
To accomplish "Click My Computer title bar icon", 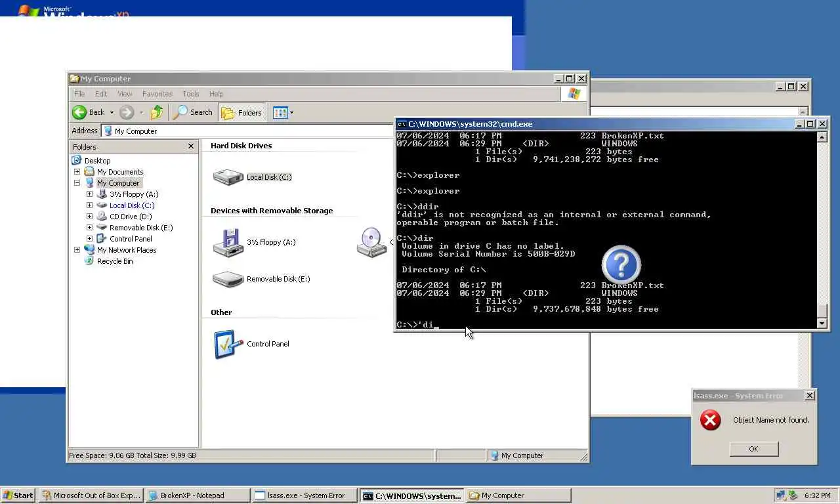I will (74, 79).
